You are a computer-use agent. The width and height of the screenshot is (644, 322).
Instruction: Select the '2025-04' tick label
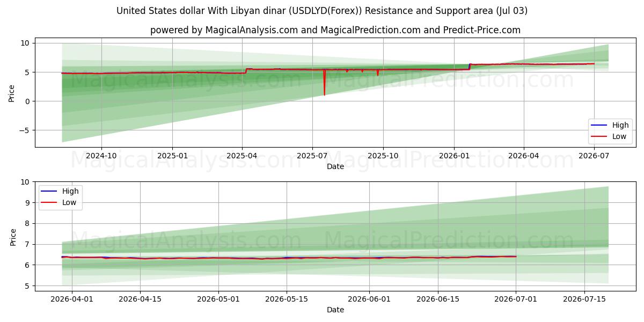(242, 156)
